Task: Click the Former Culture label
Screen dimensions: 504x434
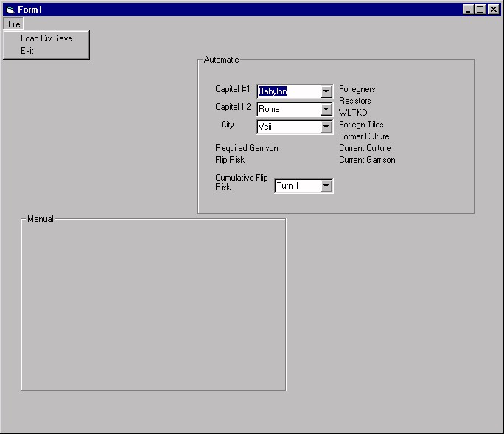Action: pyautogui.click(x=364, y=136)
